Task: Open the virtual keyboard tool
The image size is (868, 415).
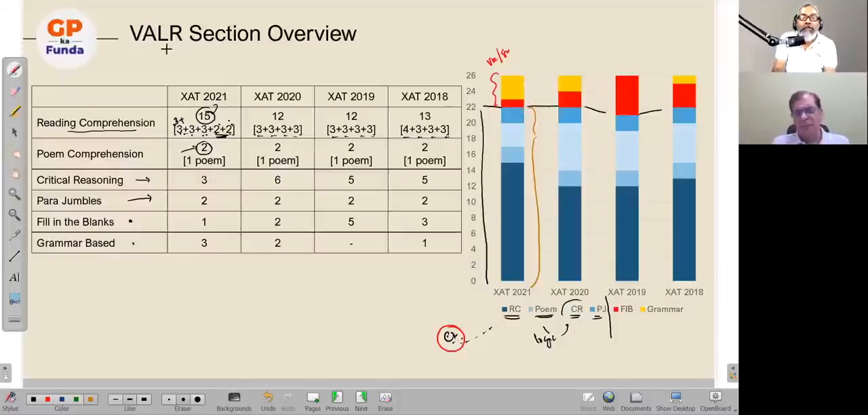Action: (14, 319)
